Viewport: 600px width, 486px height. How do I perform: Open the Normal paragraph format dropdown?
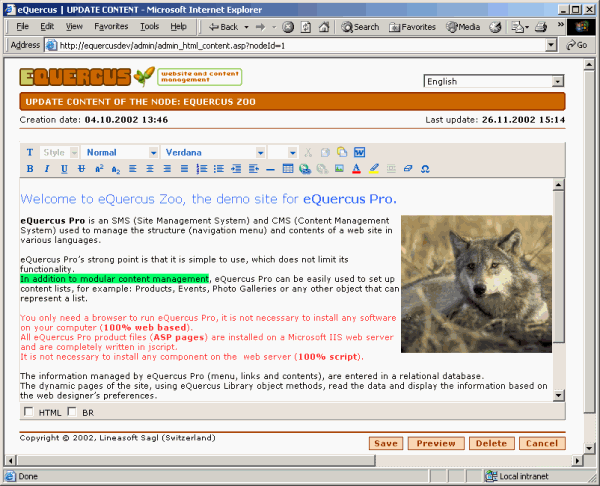pos(120,152)
